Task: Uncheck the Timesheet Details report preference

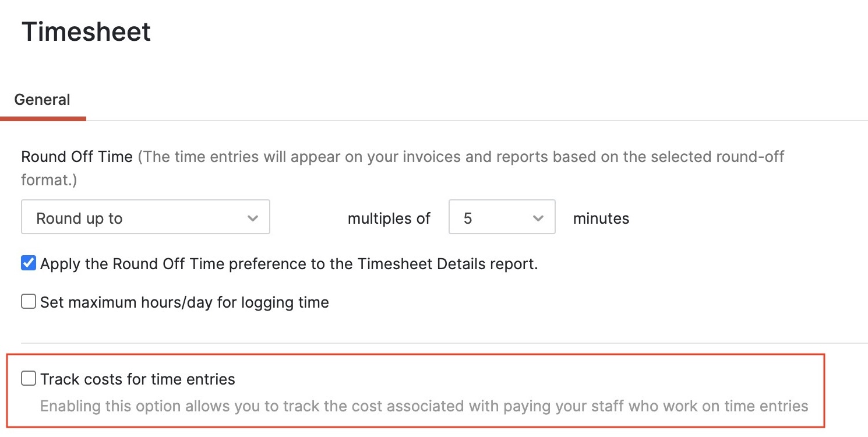Action: (28, 263)
